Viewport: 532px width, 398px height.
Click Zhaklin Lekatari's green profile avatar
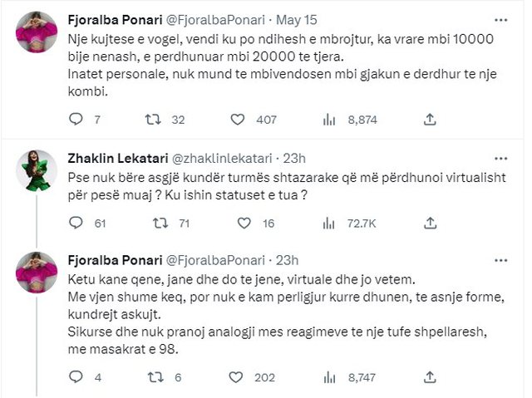pos(37,170)
